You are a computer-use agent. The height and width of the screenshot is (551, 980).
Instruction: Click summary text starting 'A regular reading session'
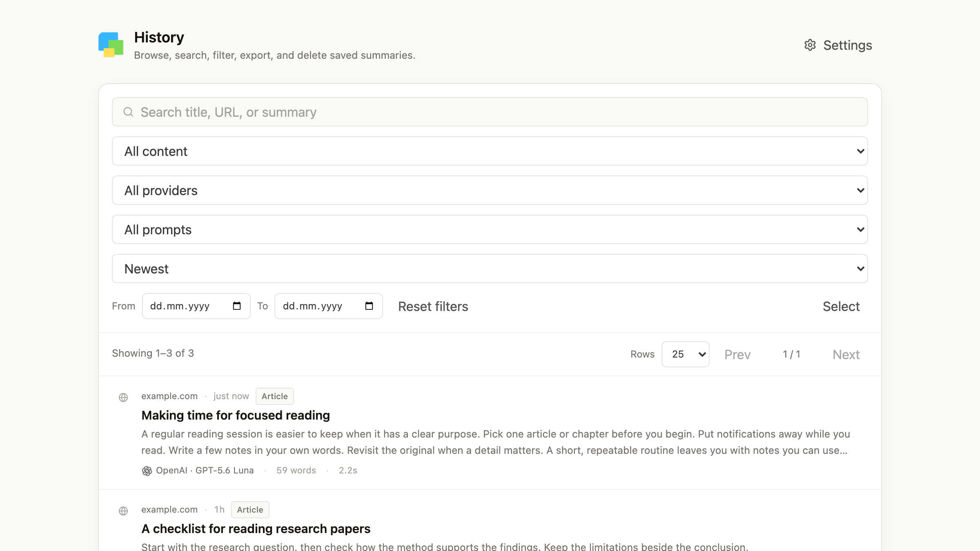496,442
